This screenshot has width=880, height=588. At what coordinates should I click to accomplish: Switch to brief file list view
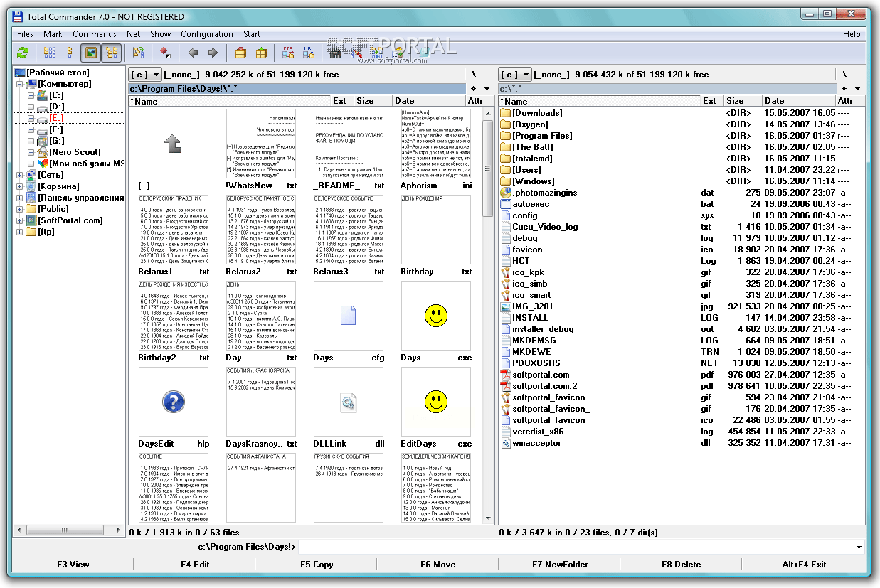click(49, 53)
